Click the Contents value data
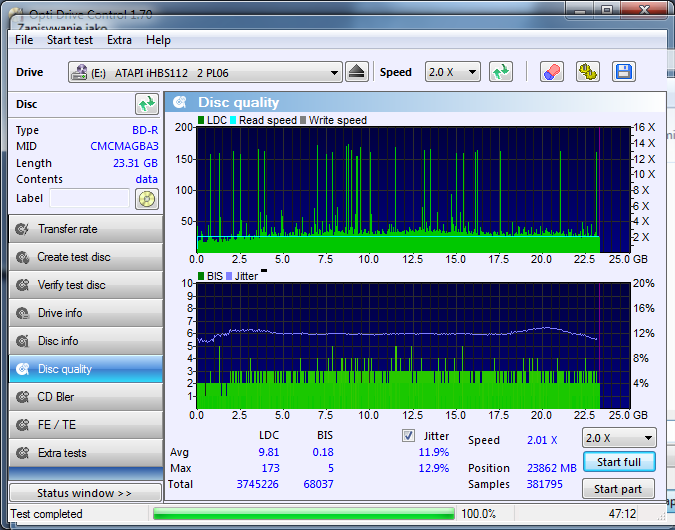The image size is (675, 530). (147, 179)
